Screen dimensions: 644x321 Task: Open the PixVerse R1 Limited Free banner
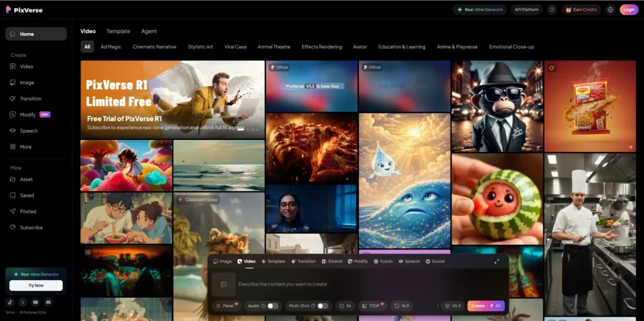172,100
